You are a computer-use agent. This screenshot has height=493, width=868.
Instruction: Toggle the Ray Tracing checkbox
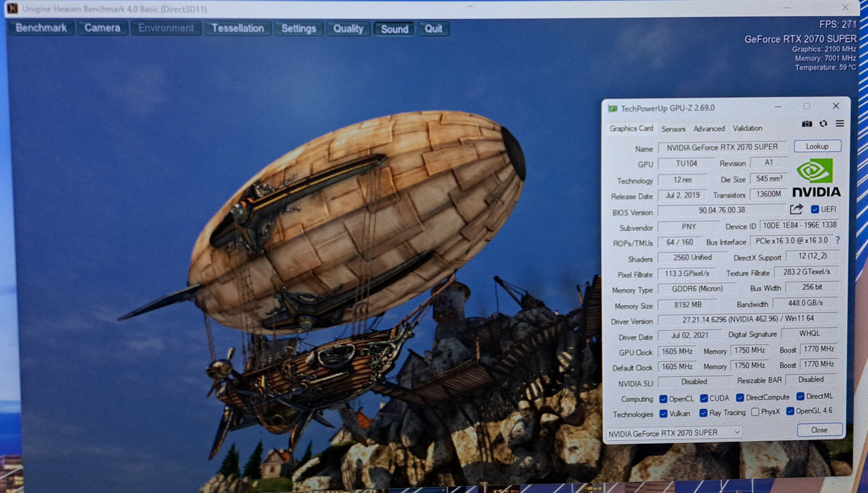coord(703,413)
